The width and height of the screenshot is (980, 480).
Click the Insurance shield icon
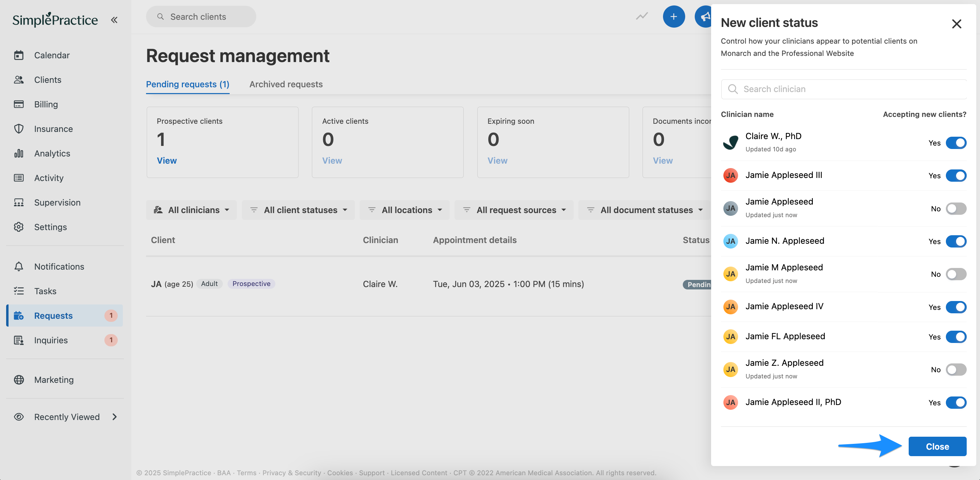[19, 129]
